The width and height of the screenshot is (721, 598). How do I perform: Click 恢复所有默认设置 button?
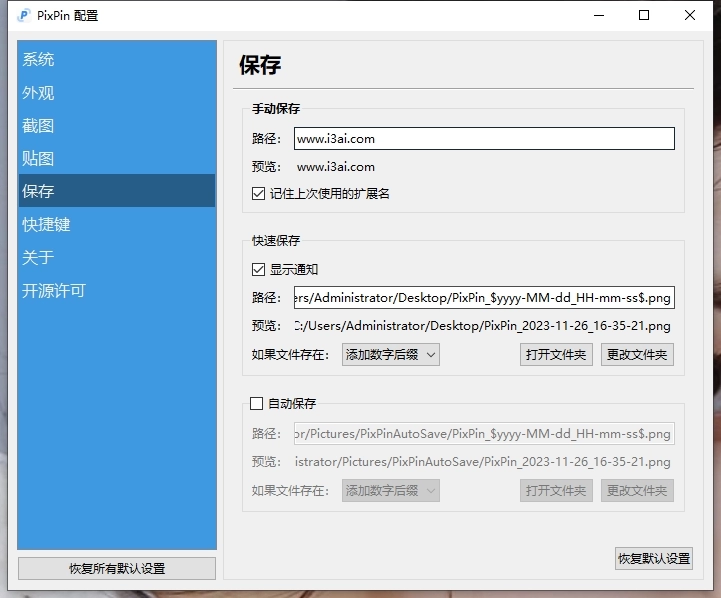[117, 569]
